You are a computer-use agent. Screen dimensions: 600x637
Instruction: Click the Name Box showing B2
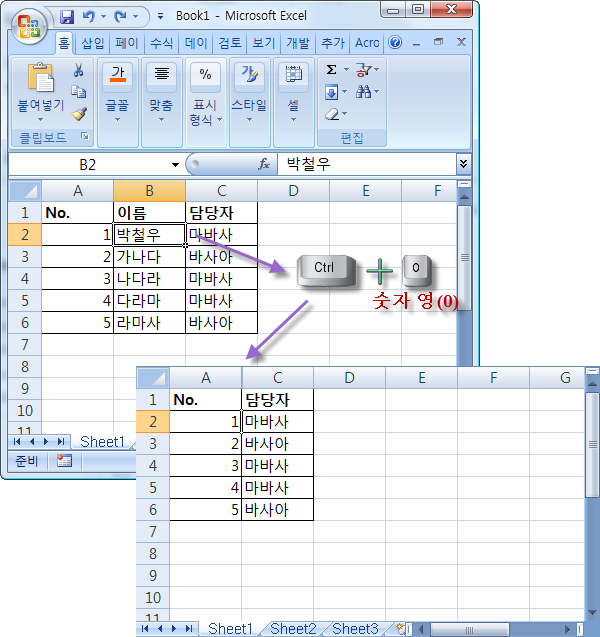88,165
